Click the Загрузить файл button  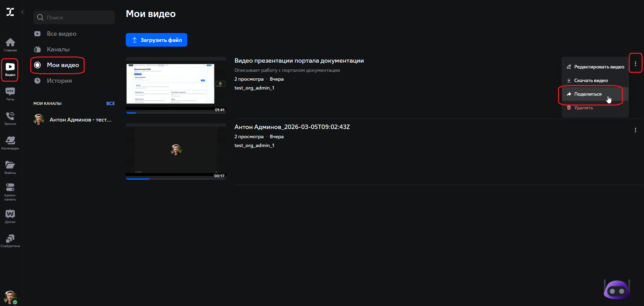pyautogui.click(x=156, y=40)
